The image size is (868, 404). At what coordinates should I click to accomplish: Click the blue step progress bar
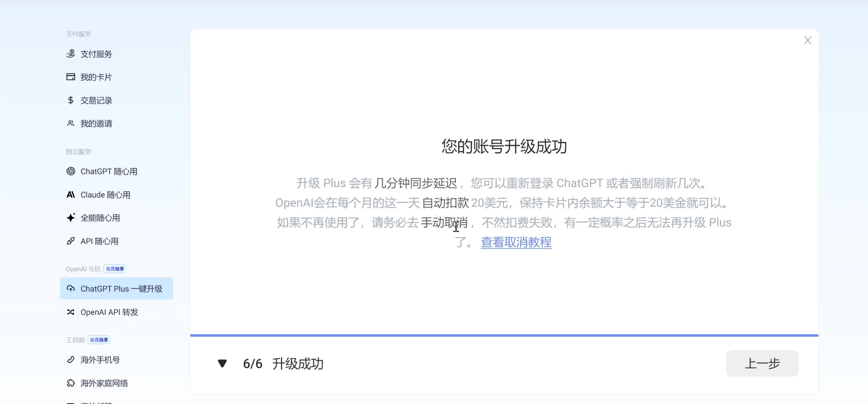(x=504, y=335)
